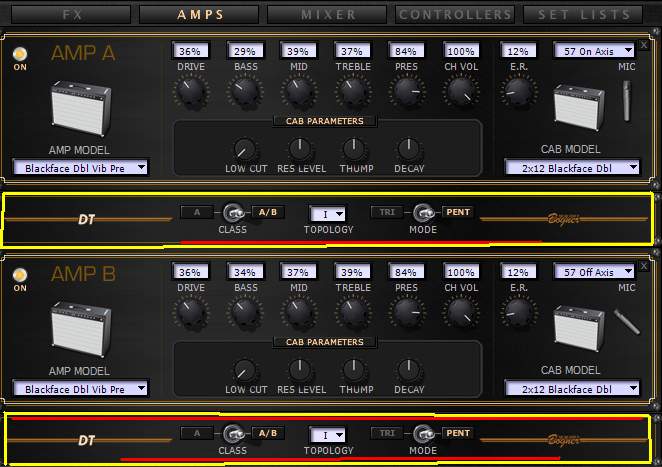Click the Amp B microphone icon
662x467 pixels.
click(627, 322)
